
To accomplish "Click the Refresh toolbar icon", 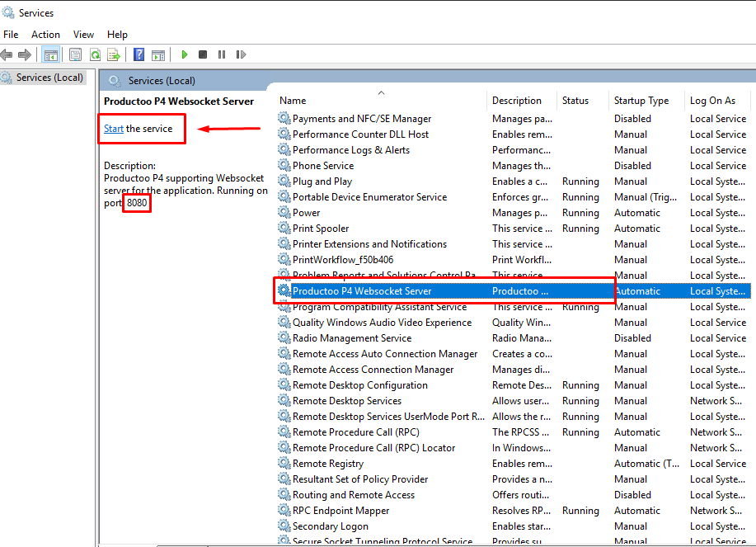I will (x=95, y=54).
